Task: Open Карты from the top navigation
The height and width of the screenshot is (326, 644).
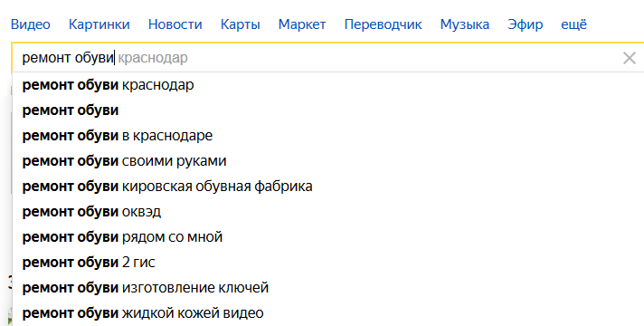Action: [x=240, y=24]
